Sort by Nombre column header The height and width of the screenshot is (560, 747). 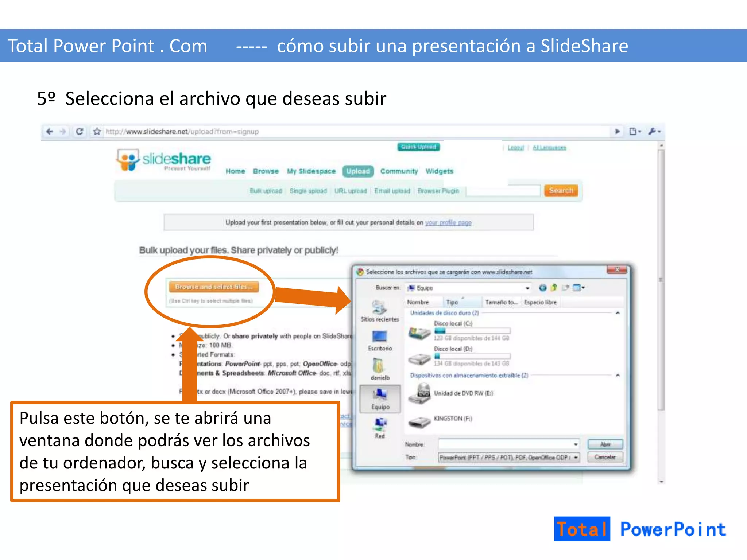pyautogui.click(x=424, y=302)
